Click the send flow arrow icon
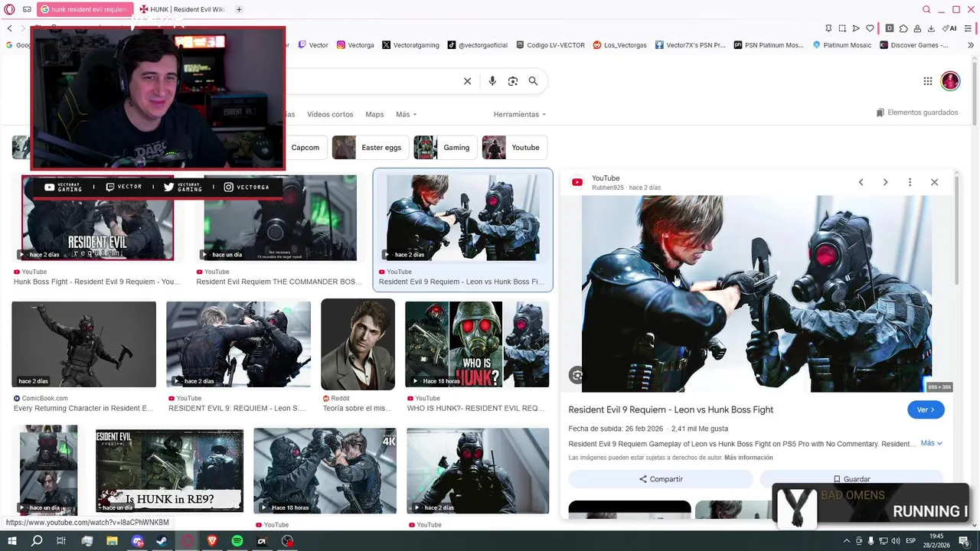Screen dimensions: 980x551 click(x=856, y=28)
